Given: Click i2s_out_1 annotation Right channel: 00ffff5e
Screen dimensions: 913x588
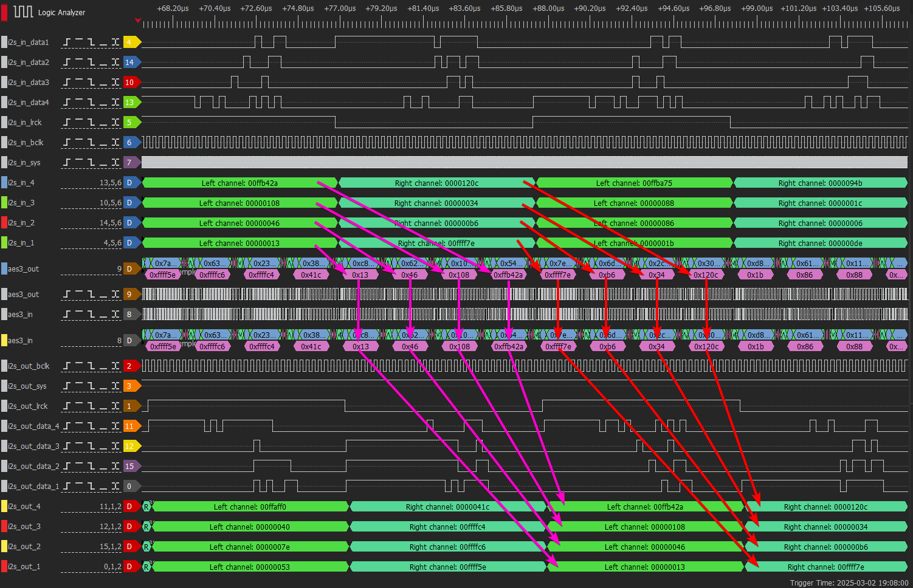Looking at the screenshot, I should [x=447, y=567].
